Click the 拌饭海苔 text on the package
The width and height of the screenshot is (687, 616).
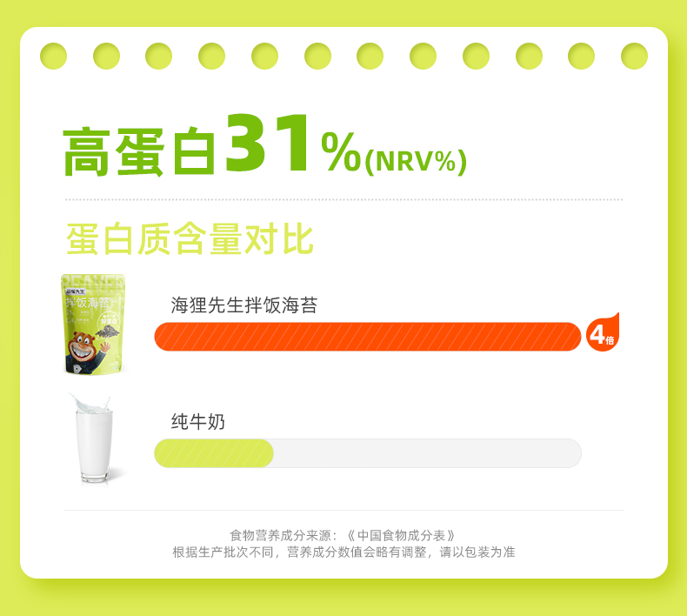coord(88,303)
